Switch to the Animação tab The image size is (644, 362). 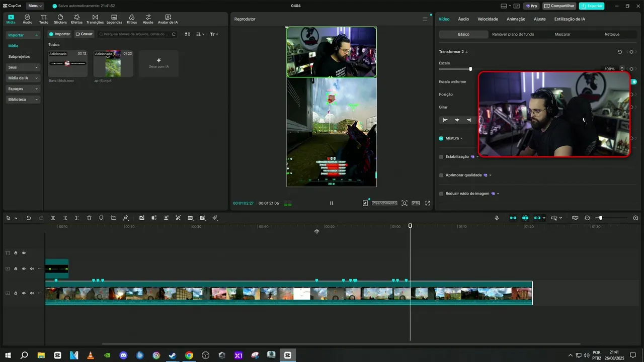516,19
